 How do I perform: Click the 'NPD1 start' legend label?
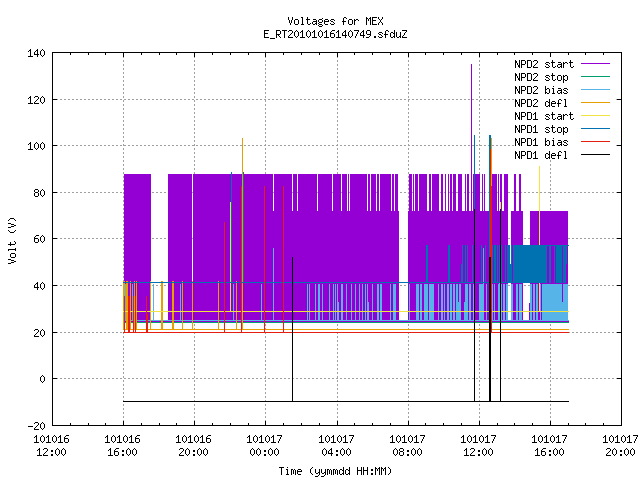coord(544,116)
